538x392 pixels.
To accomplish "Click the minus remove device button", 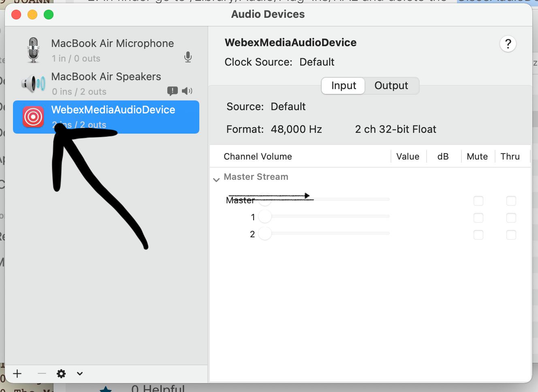I will pos(42,373).
